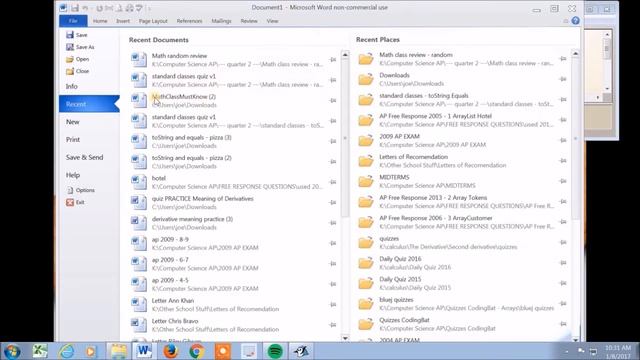Open the Word Help question mark icon
This screenshot has height=360, width=640.
576,20
